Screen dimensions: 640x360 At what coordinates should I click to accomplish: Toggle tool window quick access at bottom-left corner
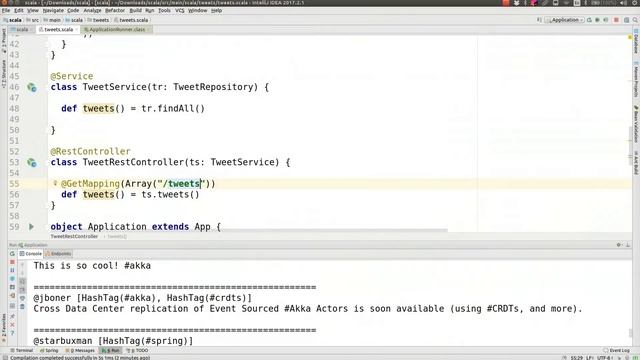(4, 358)
